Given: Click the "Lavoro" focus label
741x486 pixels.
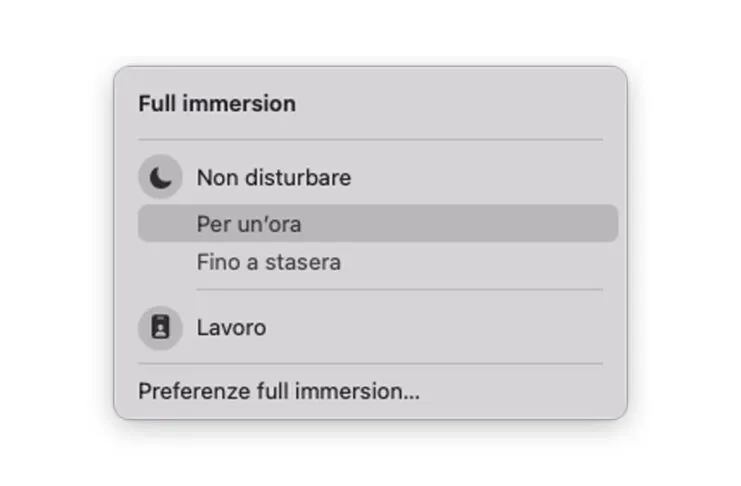Looking at the screenshot, I should coord(231,327).
